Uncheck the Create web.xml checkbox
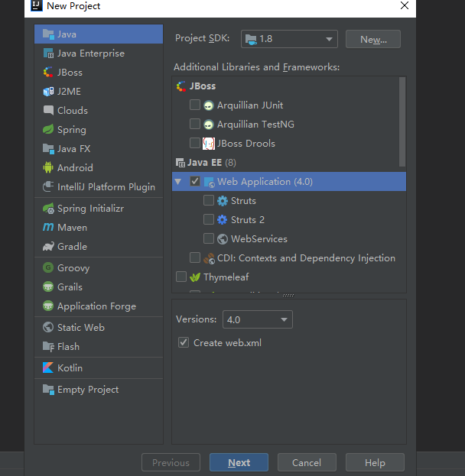 click(184, 342)
